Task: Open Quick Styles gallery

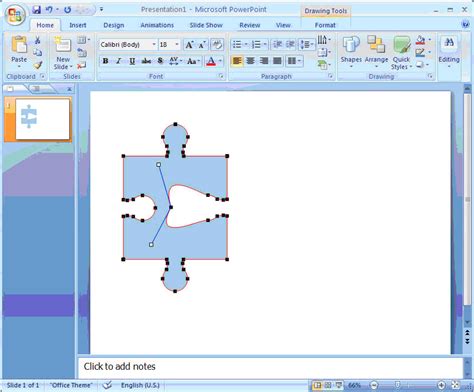Action: point(401,53)
